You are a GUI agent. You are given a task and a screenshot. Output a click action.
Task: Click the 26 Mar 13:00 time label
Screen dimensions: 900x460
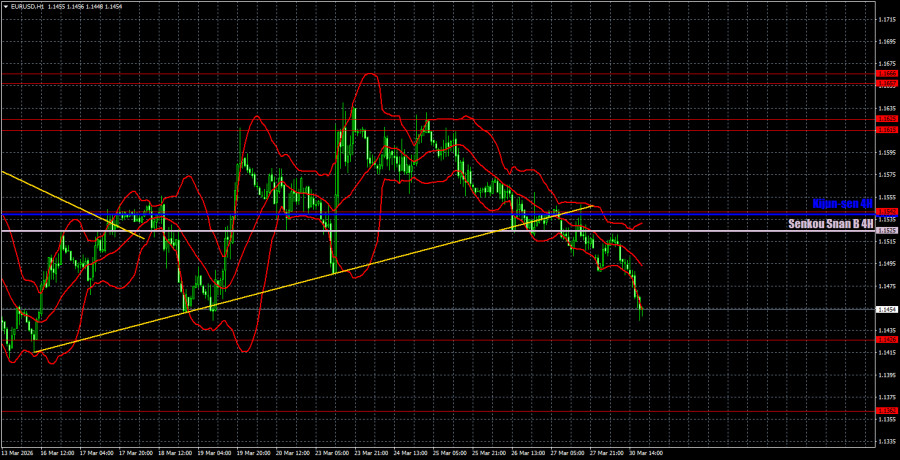(x=527, y=453)
